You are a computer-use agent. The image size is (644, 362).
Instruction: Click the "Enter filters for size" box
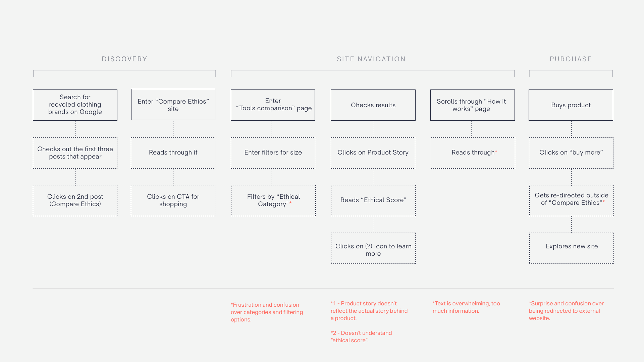[273, 153]
